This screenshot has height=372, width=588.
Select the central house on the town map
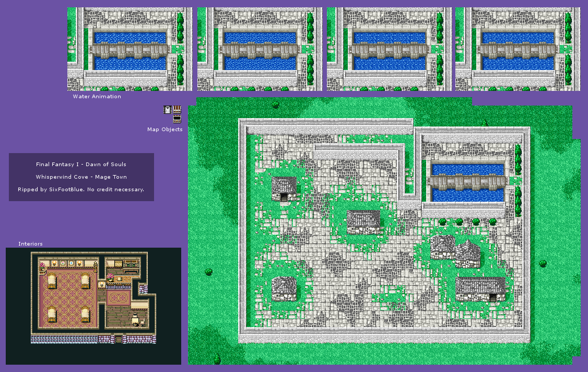click(363, 222)
